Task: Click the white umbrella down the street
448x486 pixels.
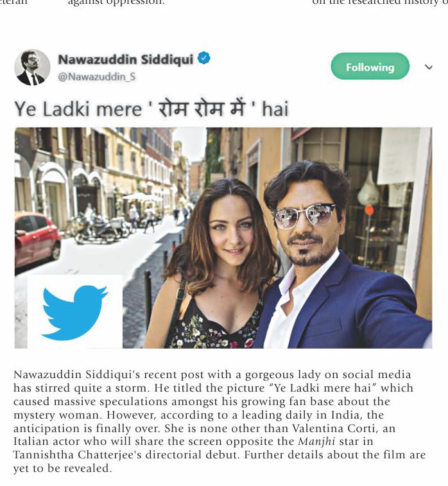Action: click(139, 196)
